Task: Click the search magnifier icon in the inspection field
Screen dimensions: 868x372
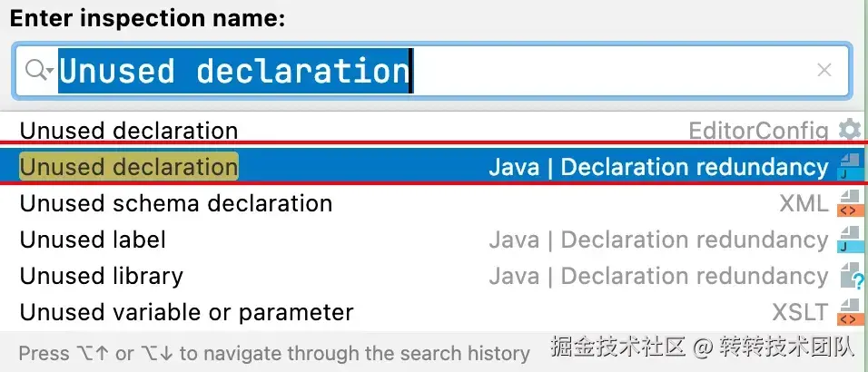Action: tap(36, 70)
